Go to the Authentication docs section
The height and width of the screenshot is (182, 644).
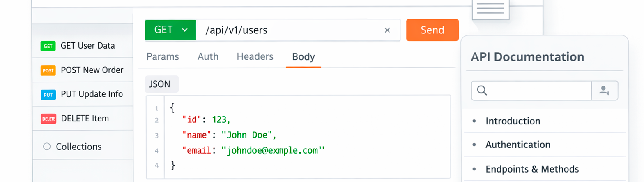click(517, 145)
